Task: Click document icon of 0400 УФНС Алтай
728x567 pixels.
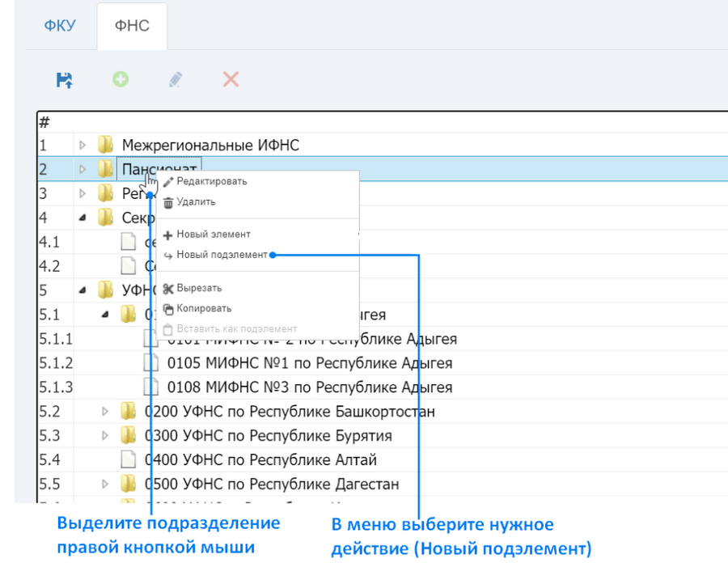Action: (x=128, y=459)
